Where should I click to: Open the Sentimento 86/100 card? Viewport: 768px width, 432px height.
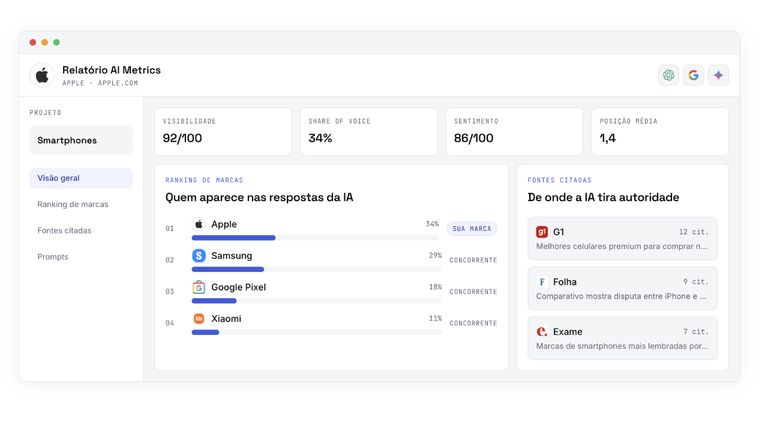click(514, 131)
